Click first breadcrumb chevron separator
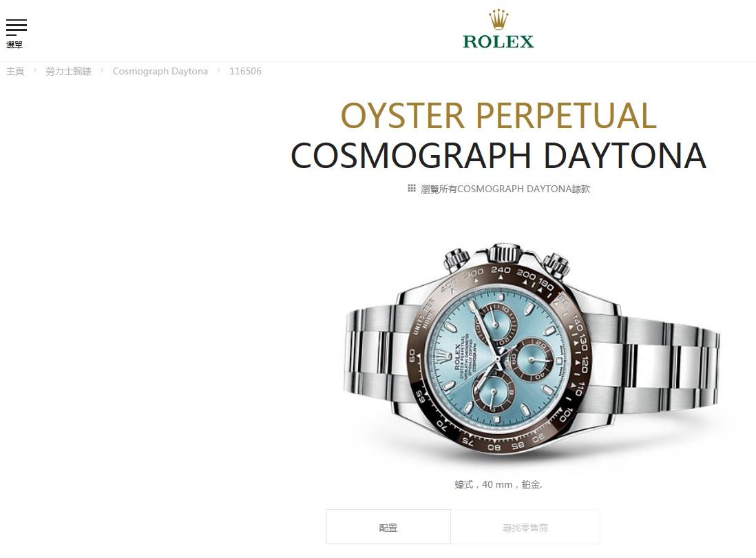The width and height of the screenshot is (756, 558). point(34,70)
